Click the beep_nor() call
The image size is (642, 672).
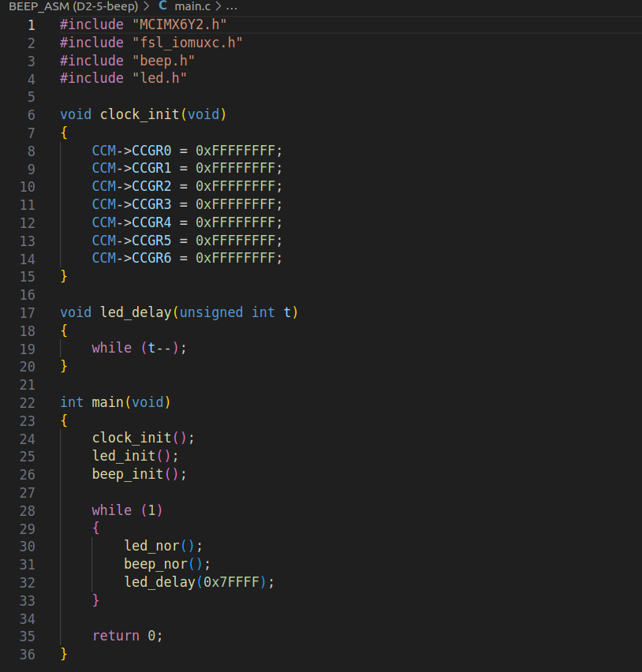(x=167, y=564)
